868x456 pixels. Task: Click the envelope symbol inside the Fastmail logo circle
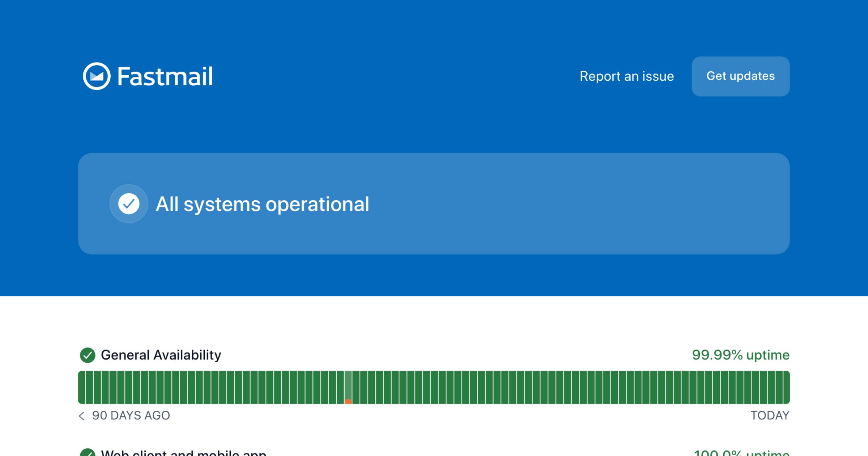coord(96,76)
